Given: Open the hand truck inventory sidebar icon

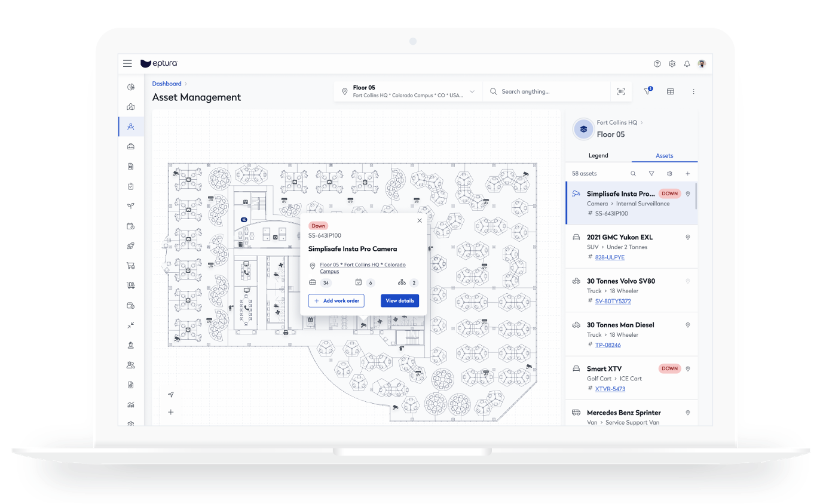Looking at the screenshot, I should (x=131, y=285).
